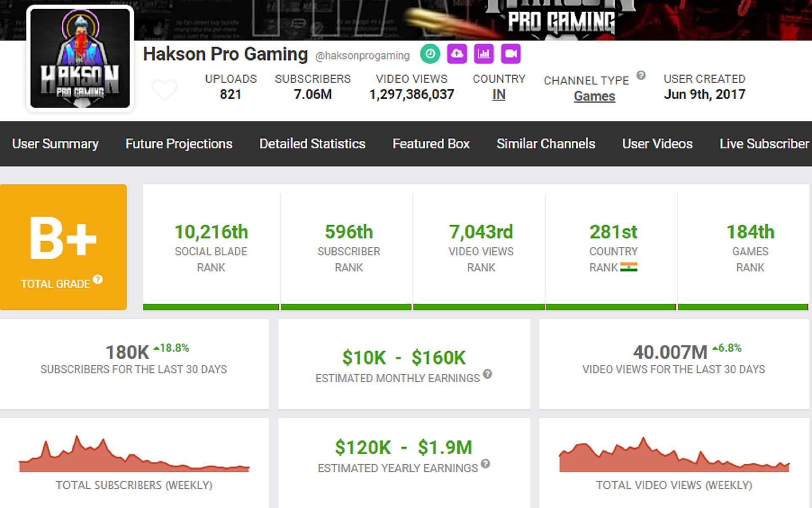
Task: Click help icon next to Estimated Monthly Earnings
Action: (x=487, y=374)
